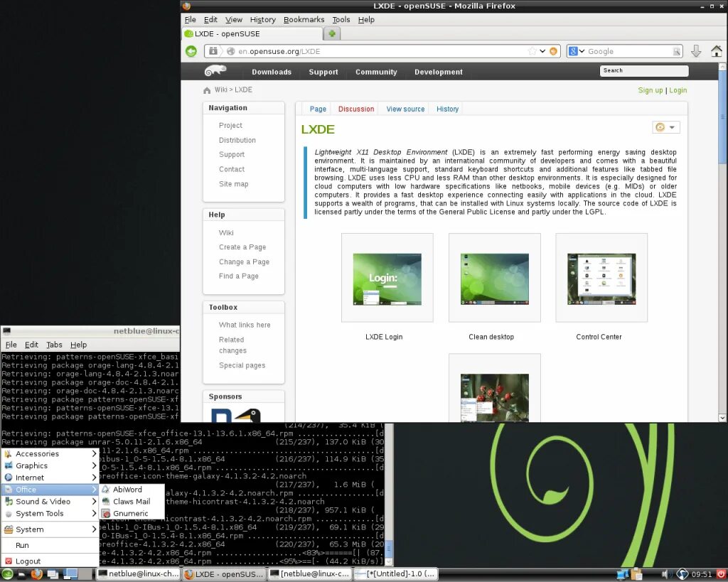
Task: Open the Clean desktop screenshot thumbnail
Action: coord(495,279)
